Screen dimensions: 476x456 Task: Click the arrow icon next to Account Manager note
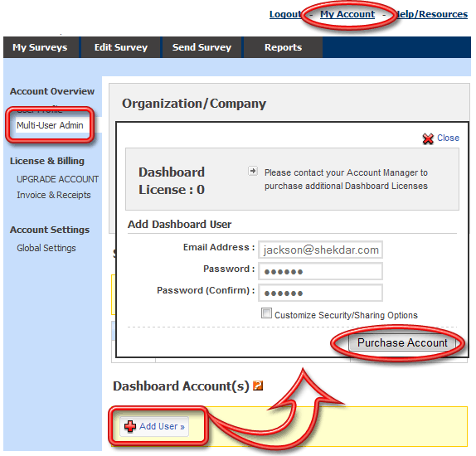pos(253,171)
